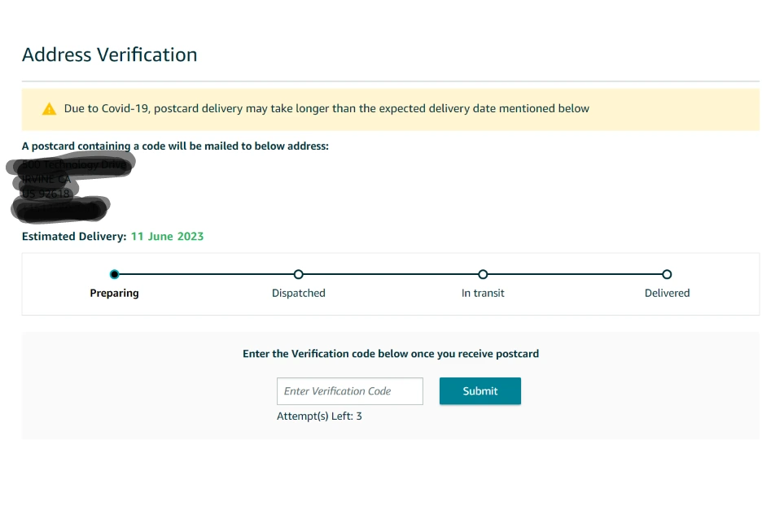This screenshot has height=532, width=784.
Task: Click the shipment progress tracking bar
Action: 391,274
